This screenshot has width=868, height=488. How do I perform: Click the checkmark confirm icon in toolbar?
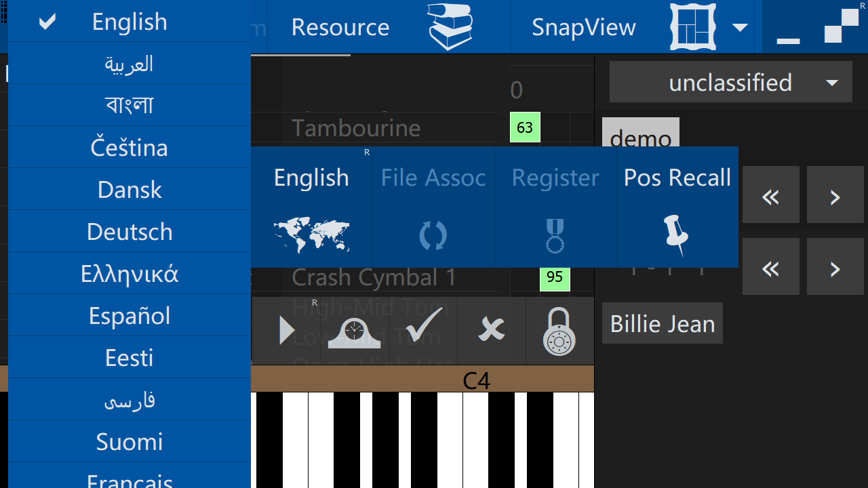click(x=423, y=330)
